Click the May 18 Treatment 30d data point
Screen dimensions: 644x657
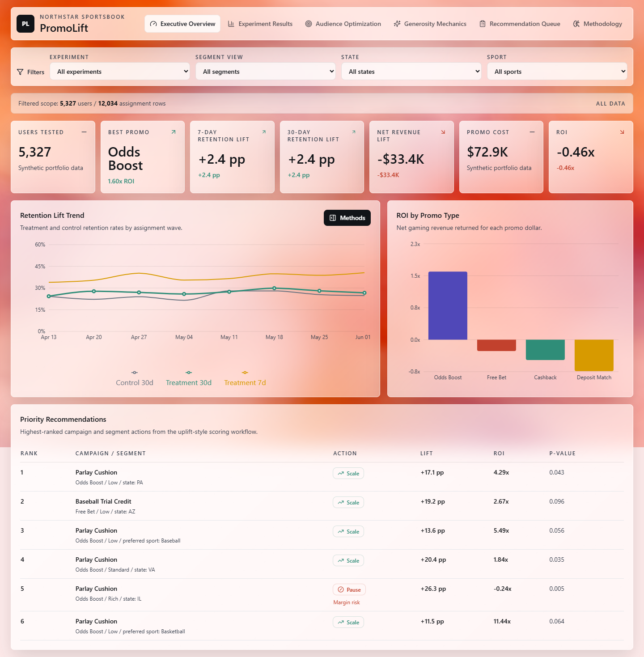tap(274, 288)
